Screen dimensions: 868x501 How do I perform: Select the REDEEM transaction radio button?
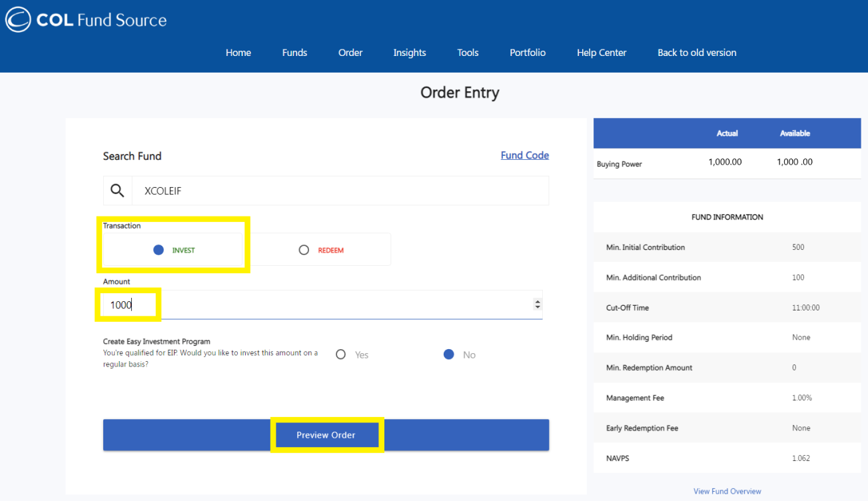point(304,250)
